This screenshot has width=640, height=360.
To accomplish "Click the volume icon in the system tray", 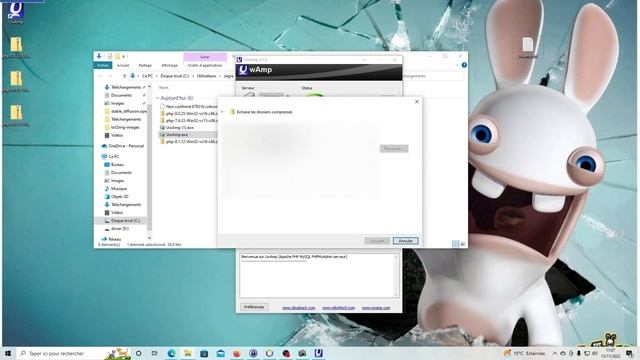I will pyautogui.click(x=595, y=353).
